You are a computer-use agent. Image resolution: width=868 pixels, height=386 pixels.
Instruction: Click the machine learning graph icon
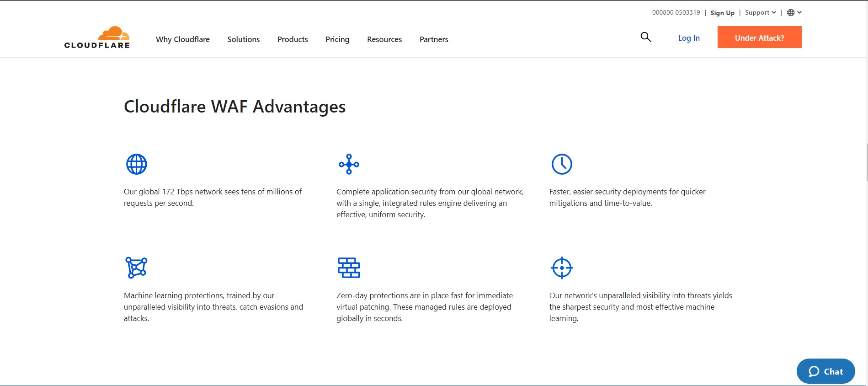click(x=136, y=268)
